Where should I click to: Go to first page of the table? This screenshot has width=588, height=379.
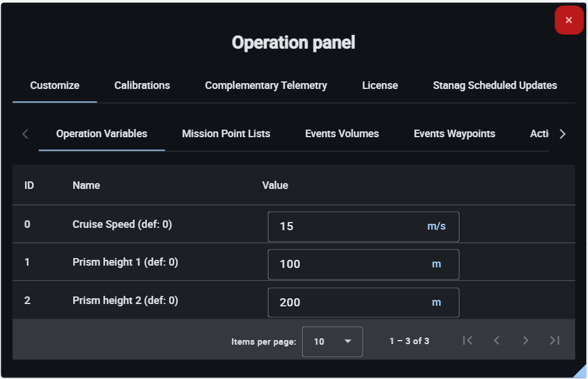pyautogui.click(x=468, y=341)
